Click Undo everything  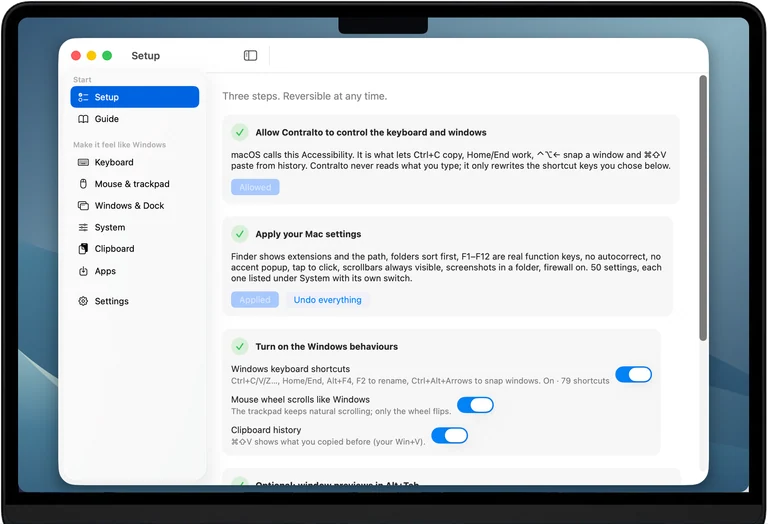pos(328,300)
